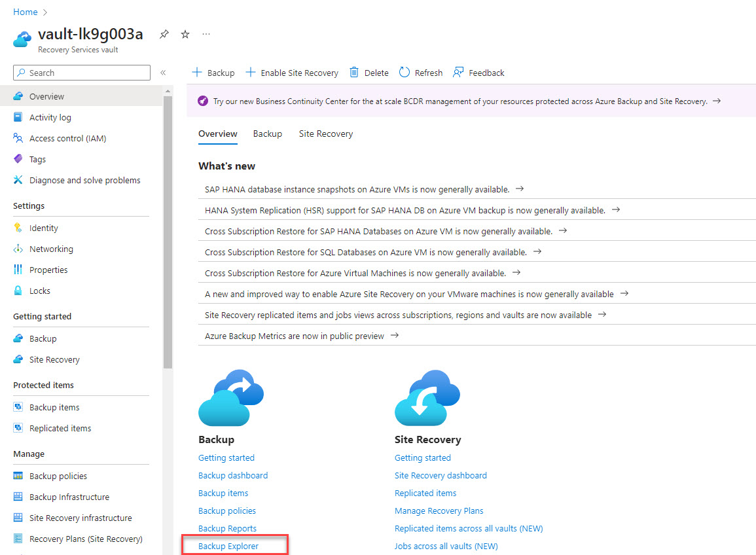Image resolution: width=756 pixels, height=555 pixels.
Task: Open the Manage Recovery Plans link
Action: click(x=439, y=510)
